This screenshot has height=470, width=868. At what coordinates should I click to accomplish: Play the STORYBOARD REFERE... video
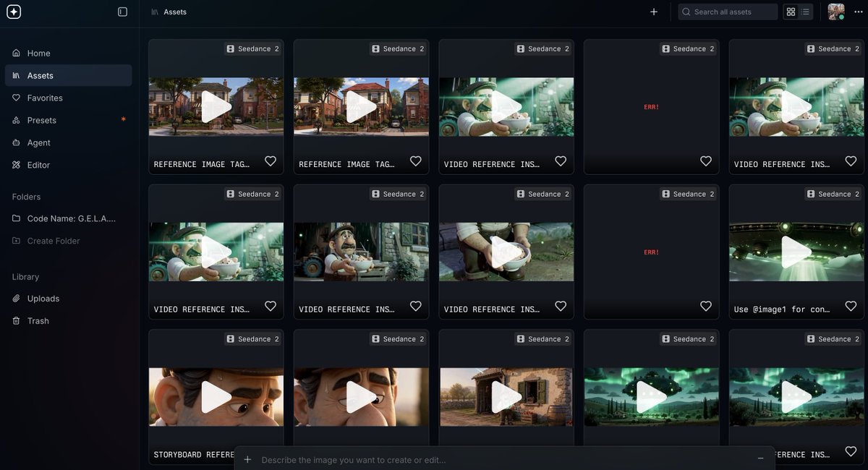216,397
